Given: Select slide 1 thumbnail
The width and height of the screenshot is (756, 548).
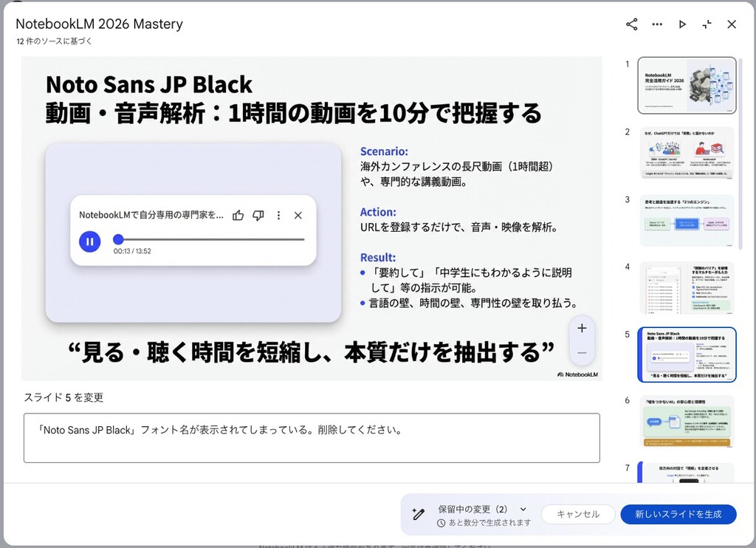Looking at the screenshot, I should tap(687, 86).
